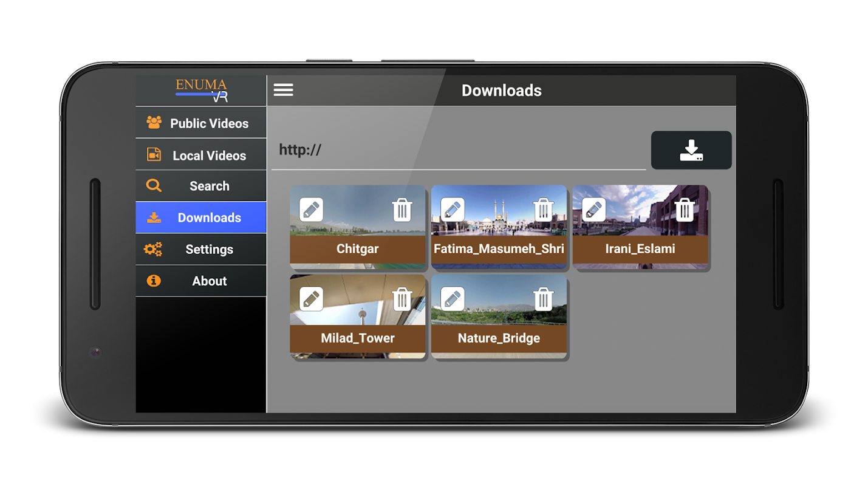Delete the Irani_Eslami video
Image resolution: width=868 pixels, height=486 pixels.
[685, 210]
